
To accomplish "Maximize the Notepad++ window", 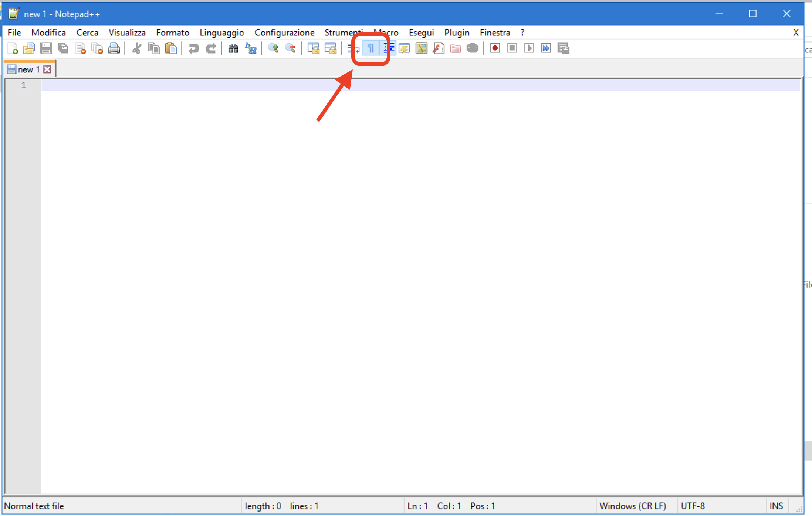I will point(753,14).
